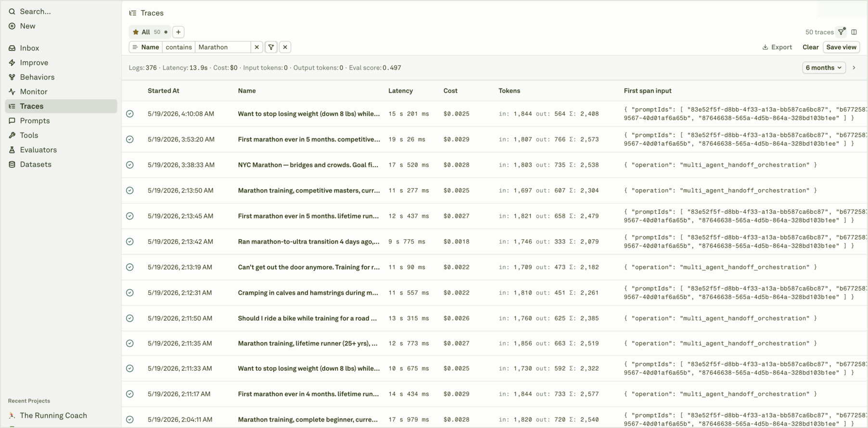This screenshot has height=428, width=868.
Task: Add a new view with plus button
Action: coord(179,32)
